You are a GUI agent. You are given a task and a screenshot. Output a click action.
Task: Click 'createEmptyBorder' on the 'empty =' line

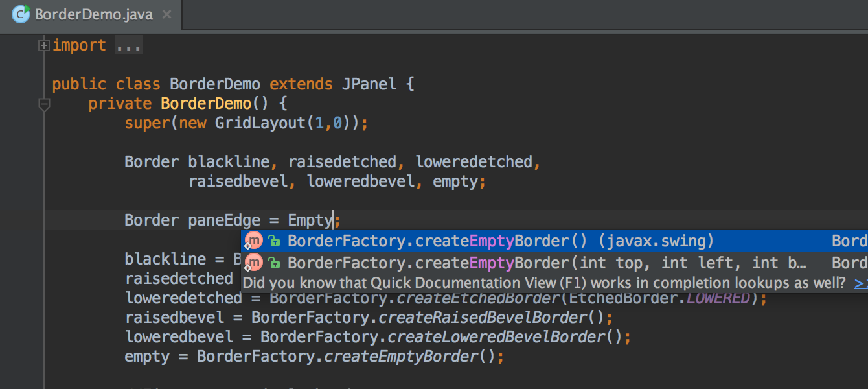[400, 357]
